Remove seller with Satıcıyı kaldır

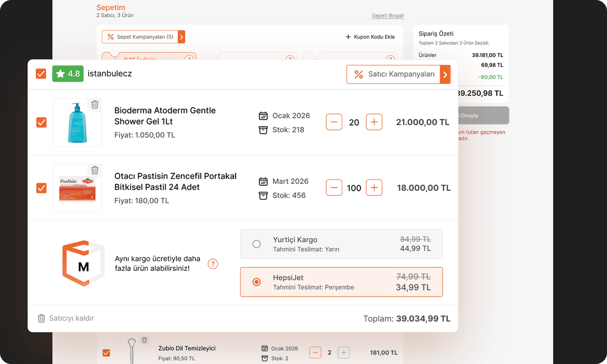tap(66, 318)
